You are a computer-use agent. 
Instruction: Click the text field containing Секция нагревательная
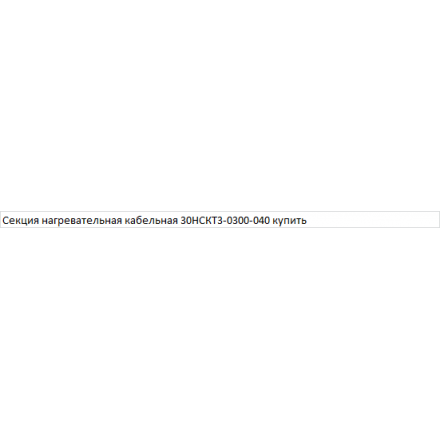click(x=220, y=220)
